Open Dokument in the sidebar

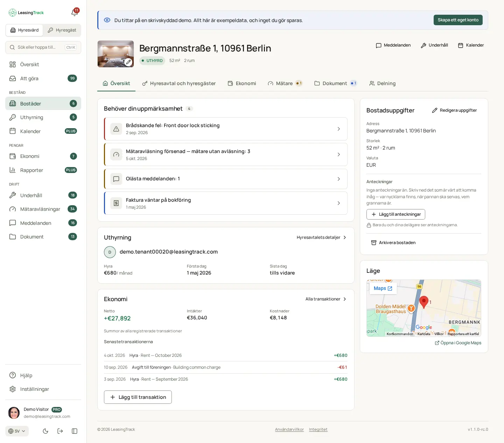[43, 237]
